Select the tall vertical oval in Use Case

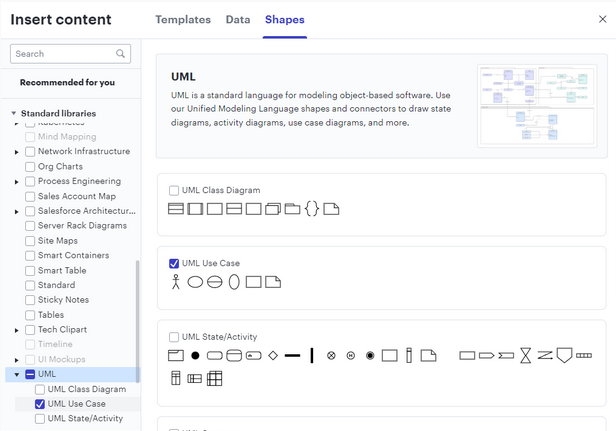point(234,282)
